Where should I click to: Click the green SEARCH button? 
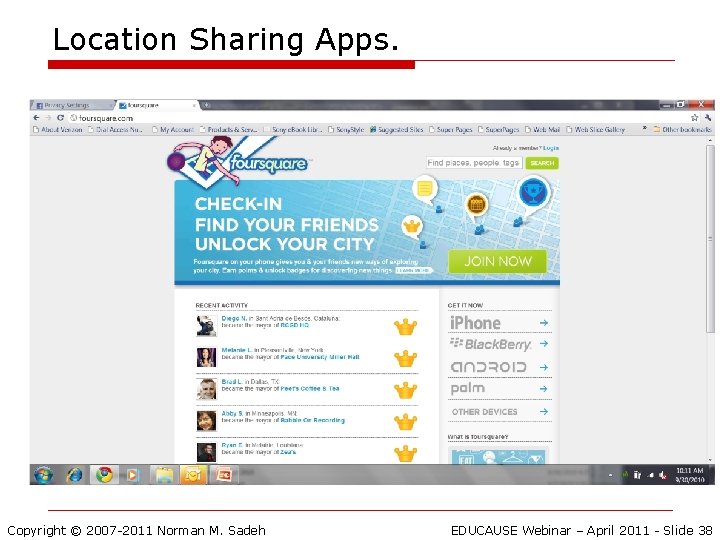click(542, 163)
